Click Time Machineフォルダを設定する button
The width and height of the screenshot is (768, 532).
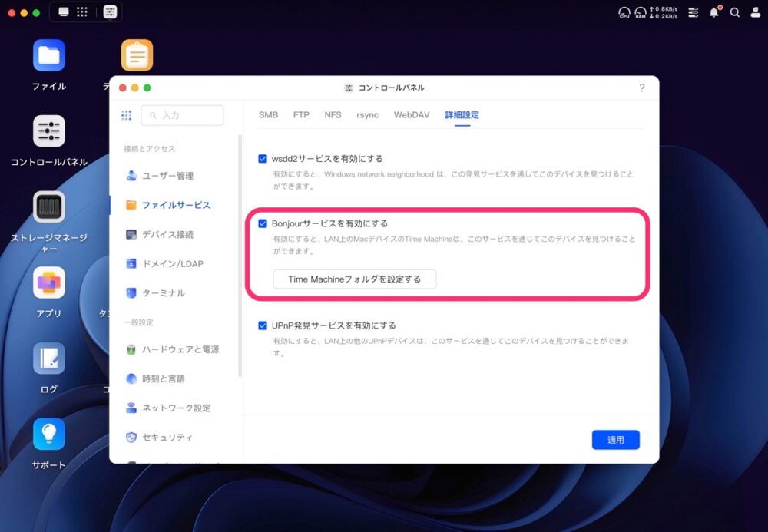coord(354,279)
